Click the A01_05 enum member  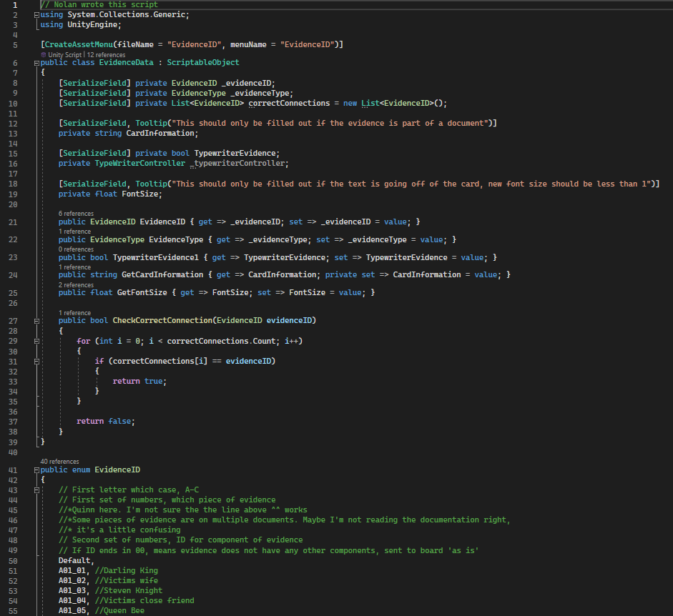(x=72, y=611)
